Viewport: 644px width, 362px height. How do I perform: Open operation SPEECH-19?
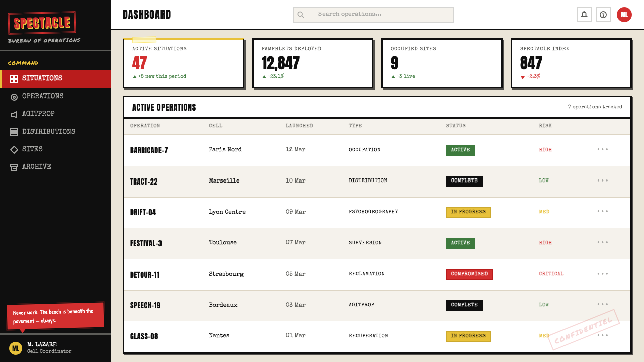coord(145,305)
